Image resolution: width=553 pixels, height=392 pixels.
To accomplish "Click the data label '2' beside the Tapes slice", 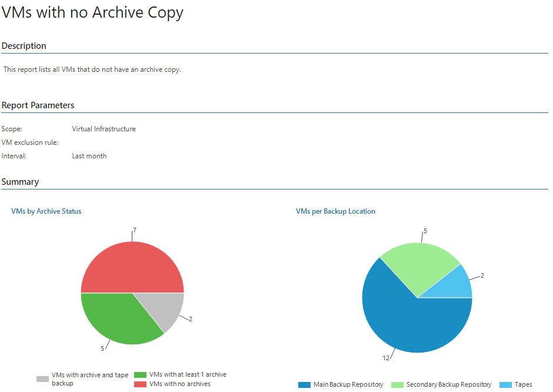I will (482, 275).
